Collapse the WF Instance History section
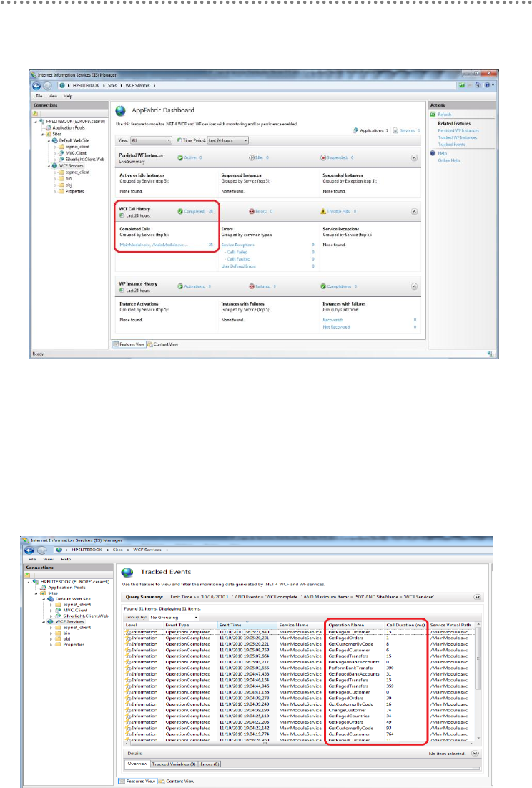This screenshot has height=788, width=532. click(414, 286)
